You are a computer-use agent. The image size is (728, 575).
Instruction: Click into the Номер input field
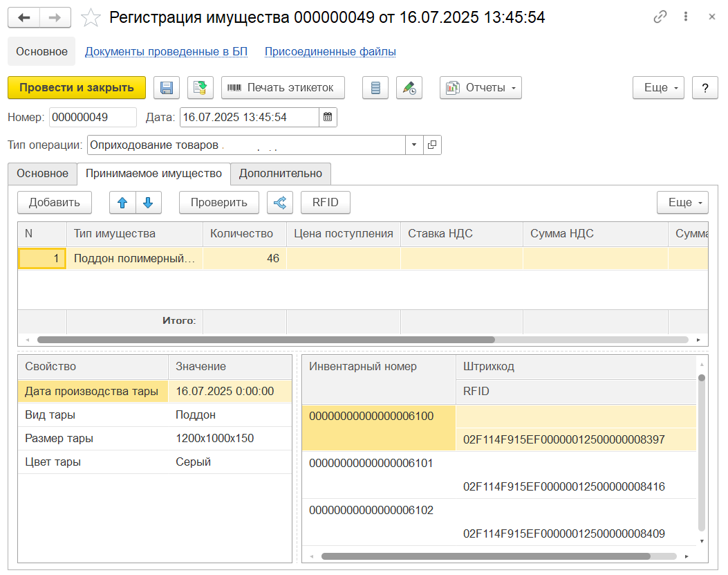[93, 117]
